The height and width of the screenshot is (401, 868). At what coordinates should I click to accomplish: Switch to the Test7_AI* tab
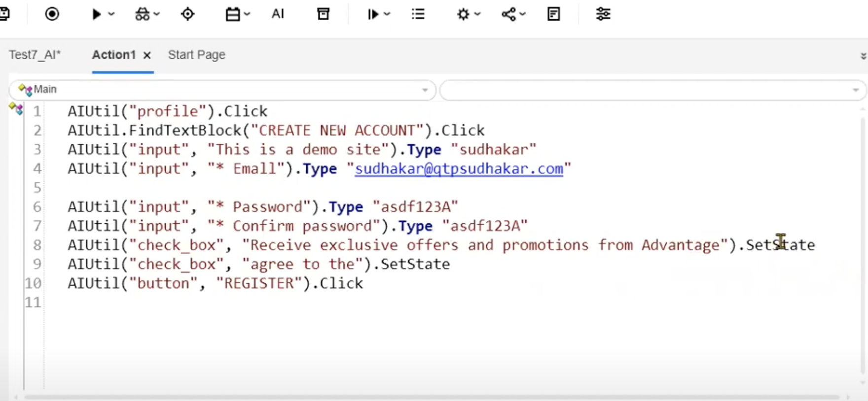pyautogui.click(x=35, y=55)
